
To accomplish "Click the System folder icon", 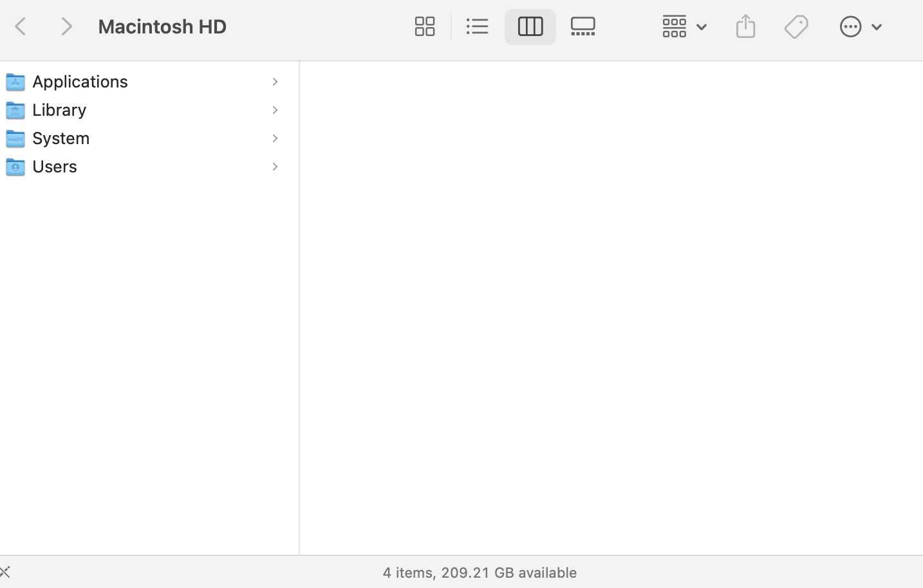I will click(15, 138).
